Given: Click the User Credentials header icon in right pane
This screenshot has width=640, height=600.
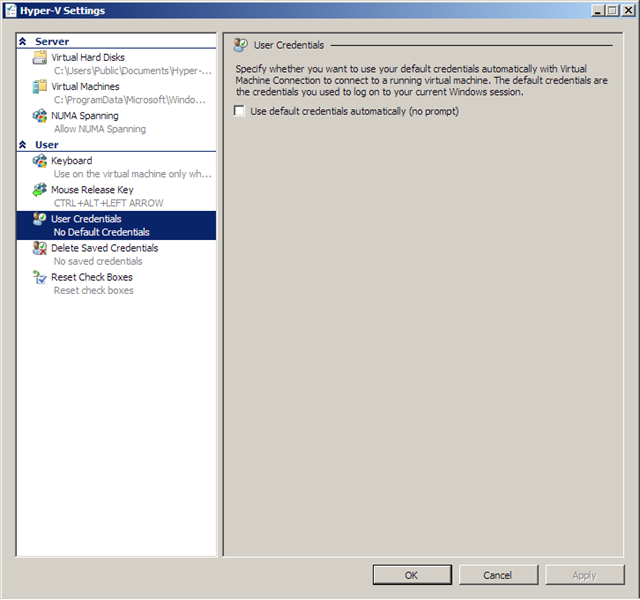Looking at the screenshot, I should click(241, 45).
